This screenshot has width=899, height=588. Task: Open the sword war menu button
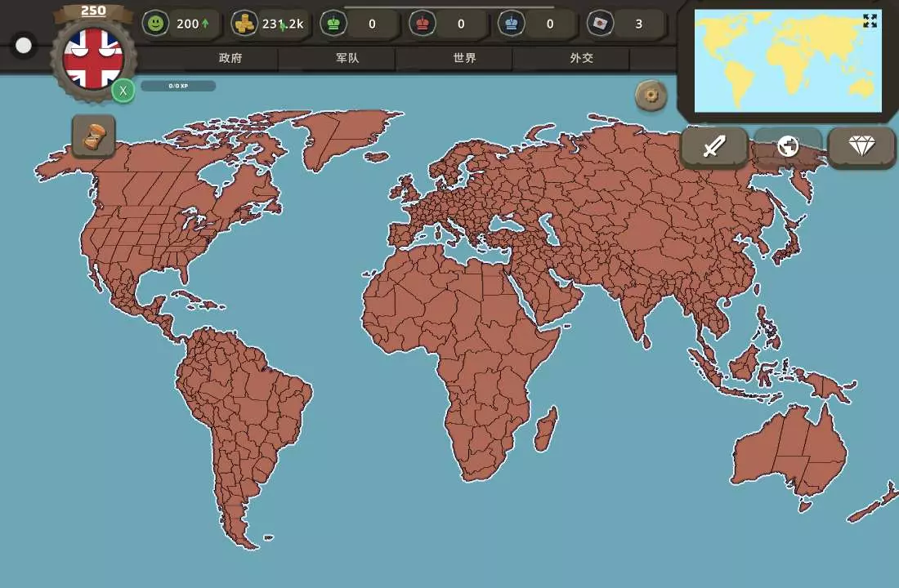714,146
